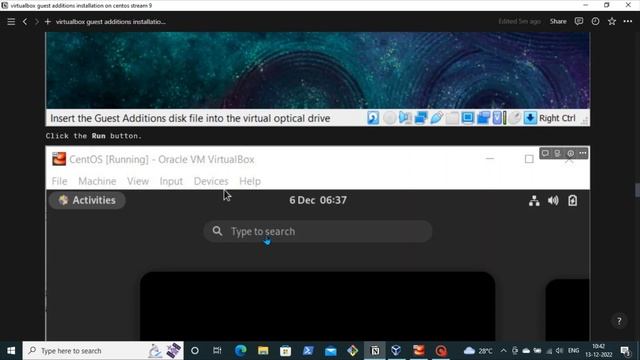Click the recording stacked-screens icon in VirtualBox status bar
Screen dimensions: 640x360
[x=483, y=118]
